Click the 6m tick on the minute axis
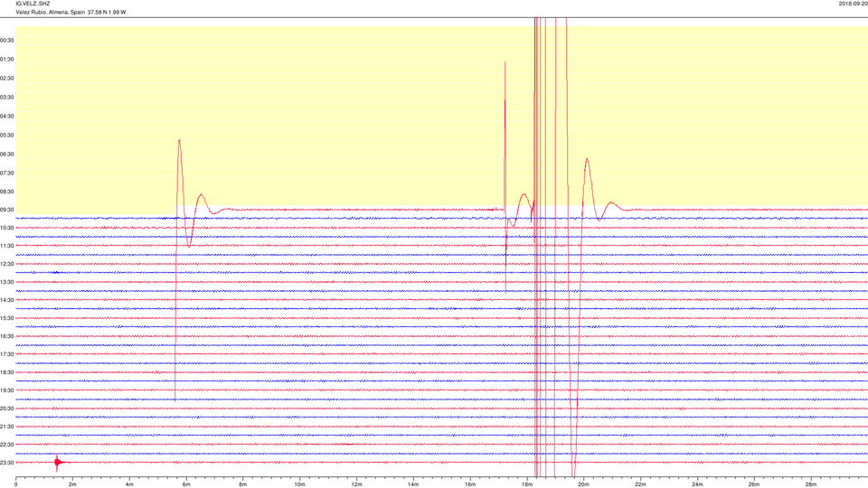The width and height of the screenshot is (868, 488). click(x=186, y=484)
